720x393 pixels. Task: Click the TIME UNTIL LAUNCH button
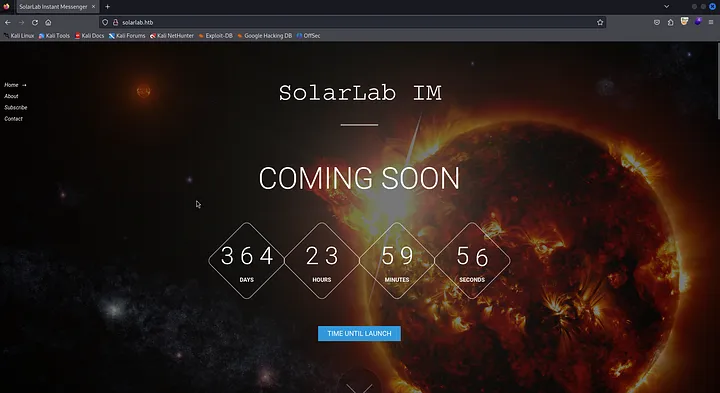coord(359,334)
